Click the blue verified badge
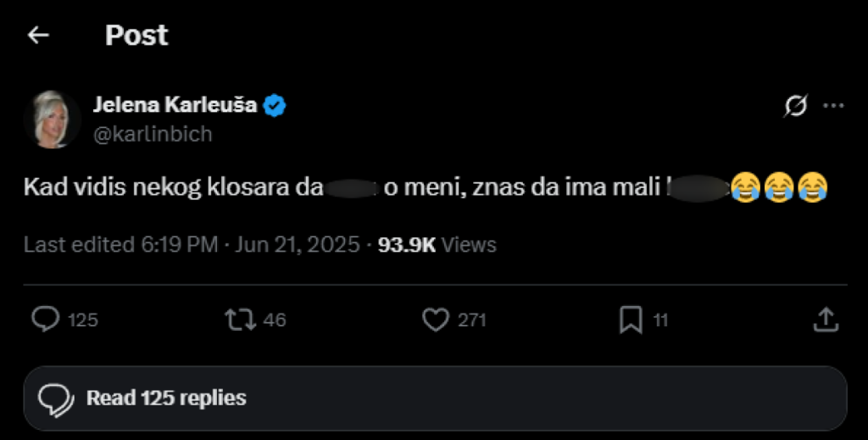868x440 pixels. point(274,106)
